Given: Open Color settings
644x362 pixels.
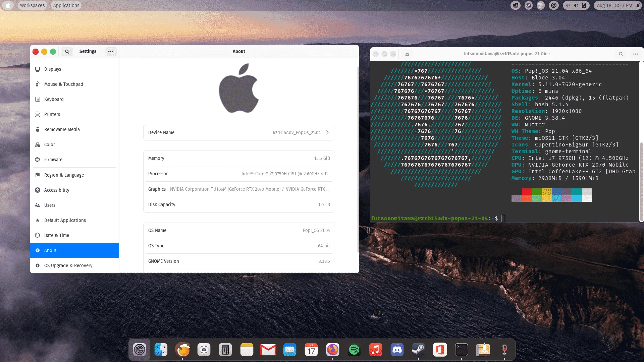Looking at the screenshot, I should click(x=74, y=144).
